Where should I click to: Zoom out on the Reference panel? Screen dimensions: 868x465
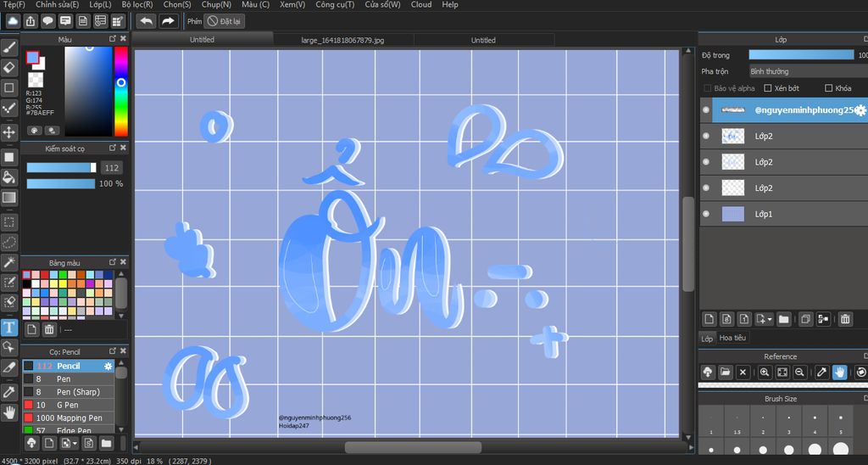pos(799,373)
